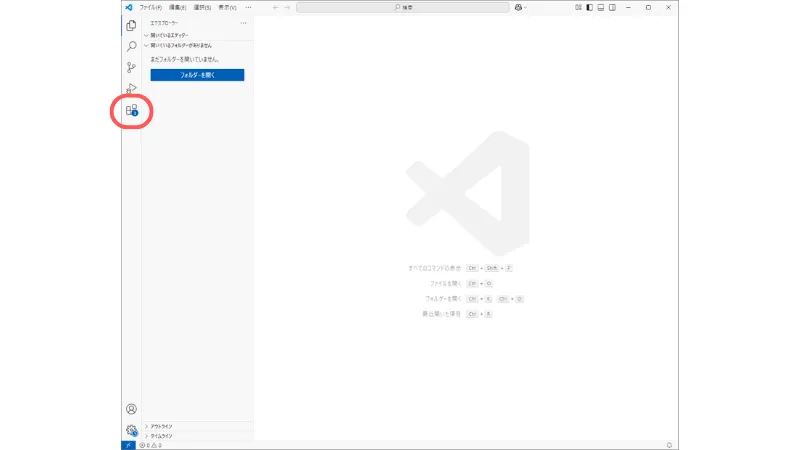The height and width of the screenshot is (450, 800).
Task: Click the フォルダーを開く button
Action: point(197,75)
